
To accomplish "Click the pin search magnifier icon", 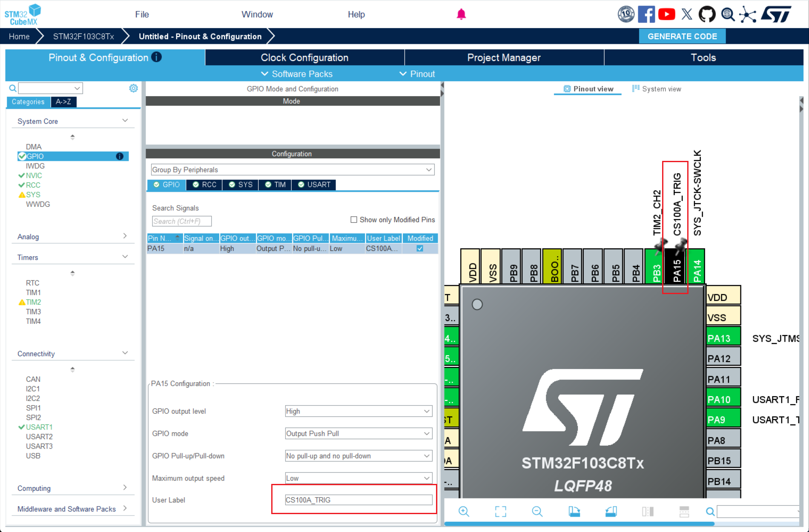I will (710, 511).
